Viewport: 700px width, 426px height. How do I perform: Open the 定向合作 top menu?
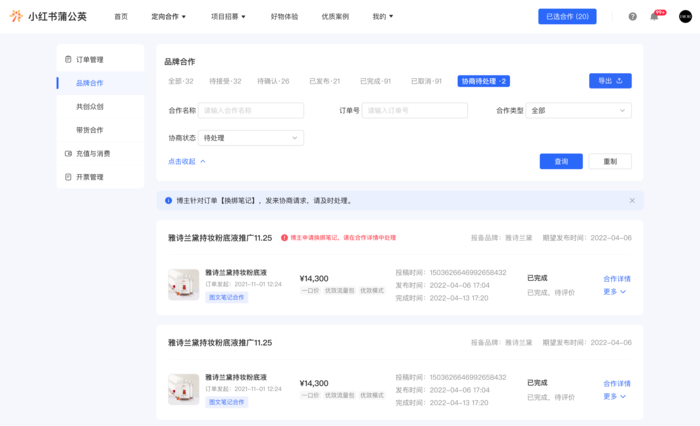coord(168,16)
